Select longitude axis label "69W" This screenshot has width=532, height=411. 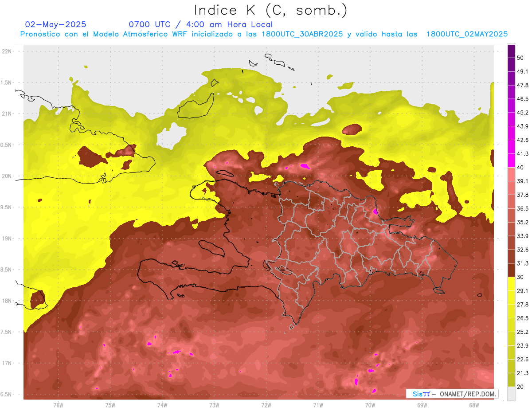pyautogui.click(x=422, y=405)
